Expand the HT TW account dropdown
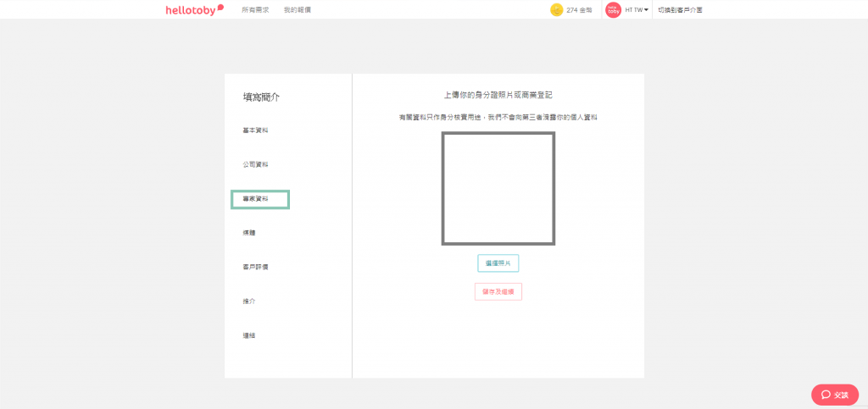The width and height of the screenshot is (868, 409). [x=637, y=10]
